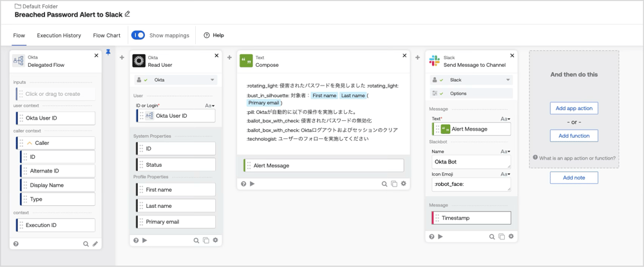644x267 pixels.
Task: Click Add note button
Action: coord(574,178)
